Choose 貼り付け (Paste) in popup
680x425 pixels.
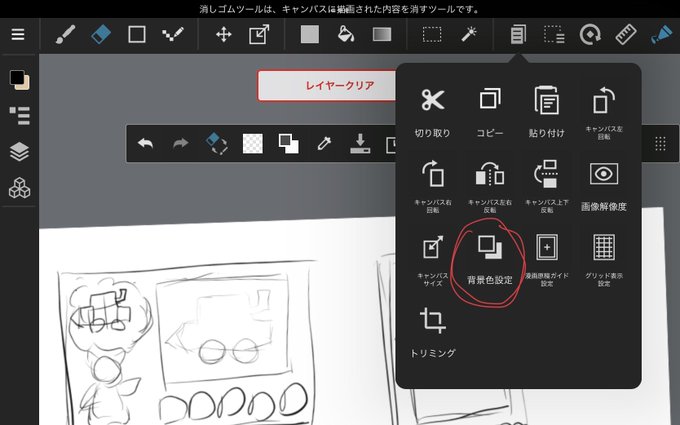(x=546, y=112)
